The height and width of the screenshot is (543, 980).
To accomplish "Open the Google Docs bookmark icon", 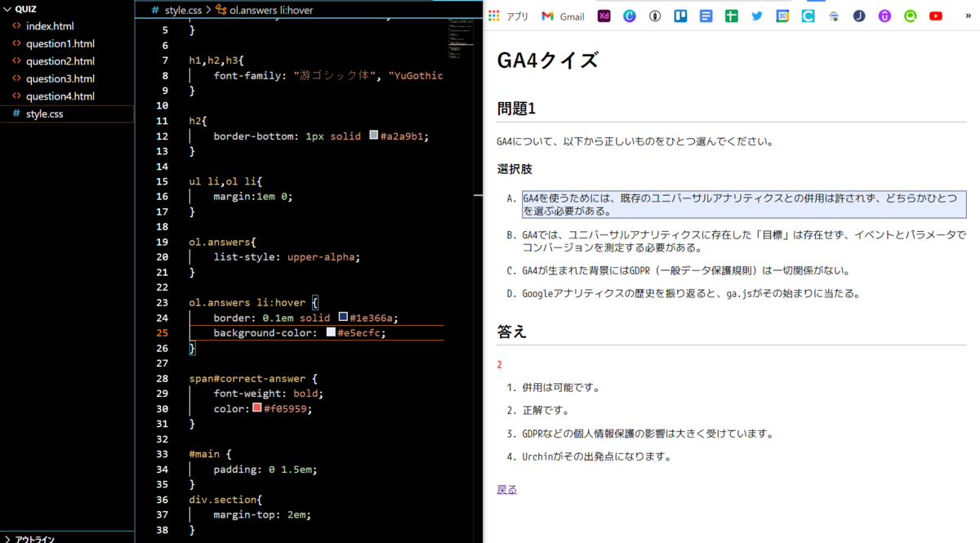I will (706, 16).
